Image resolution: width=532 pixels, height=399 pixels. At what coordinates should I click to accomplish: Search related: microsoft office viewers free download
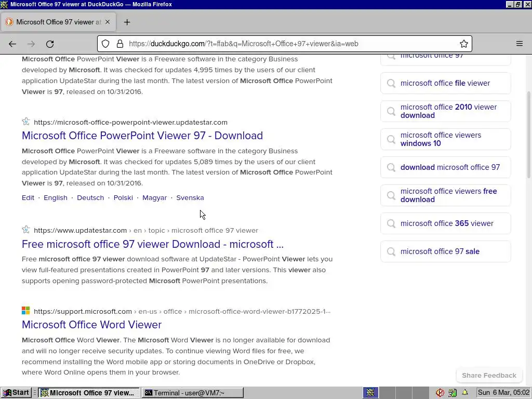tap(445, 195)
